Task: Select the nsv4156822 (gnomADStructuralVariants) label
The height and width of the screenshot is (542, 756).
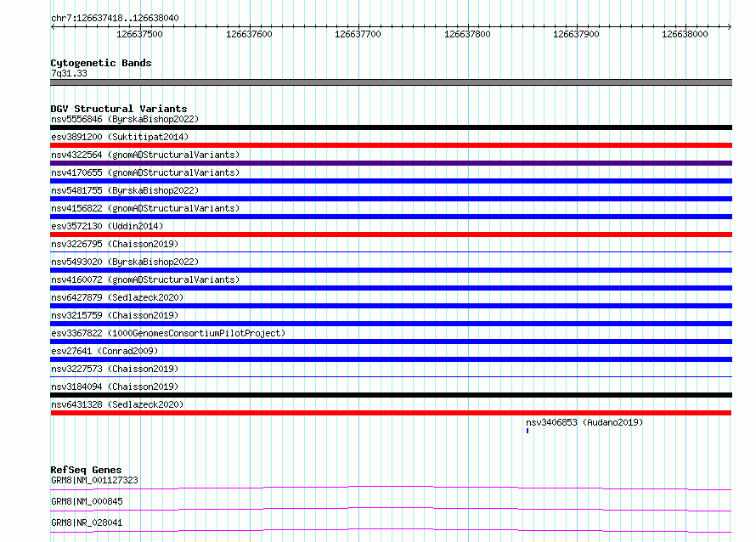Action: pyautogui.click(x=145, y=208)
